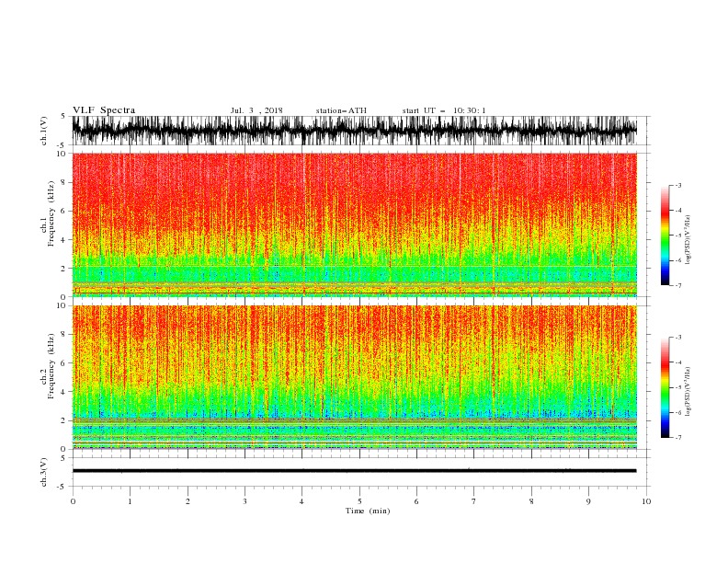The image size is (728, 563).
Task: Click the ch.1 PSD color scale bar
Action: pos(665,236)
